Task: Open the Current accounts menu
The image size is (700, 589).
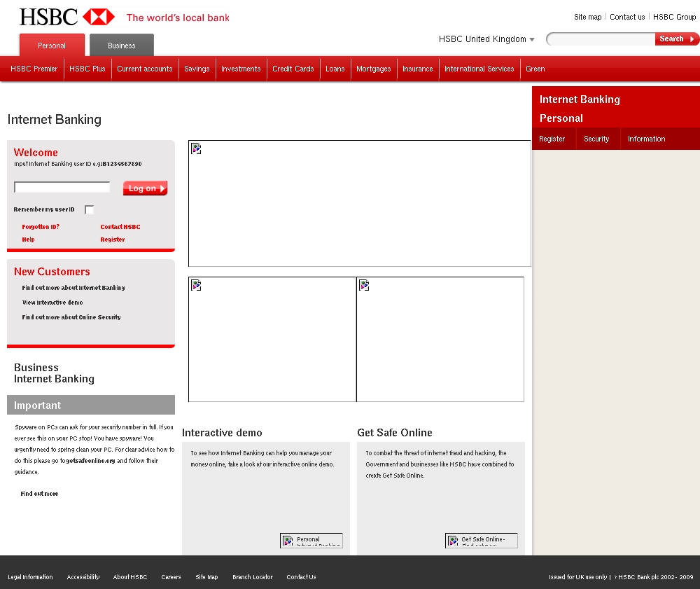Action: (x=145, y=69)
